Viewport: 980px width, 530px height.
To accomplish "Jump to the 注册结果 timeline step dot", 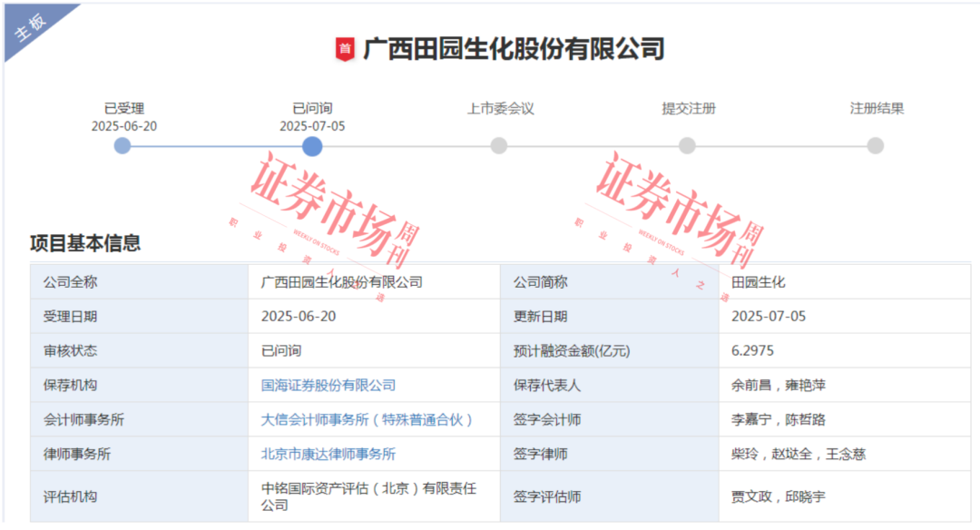I will (x=875, y=145).
